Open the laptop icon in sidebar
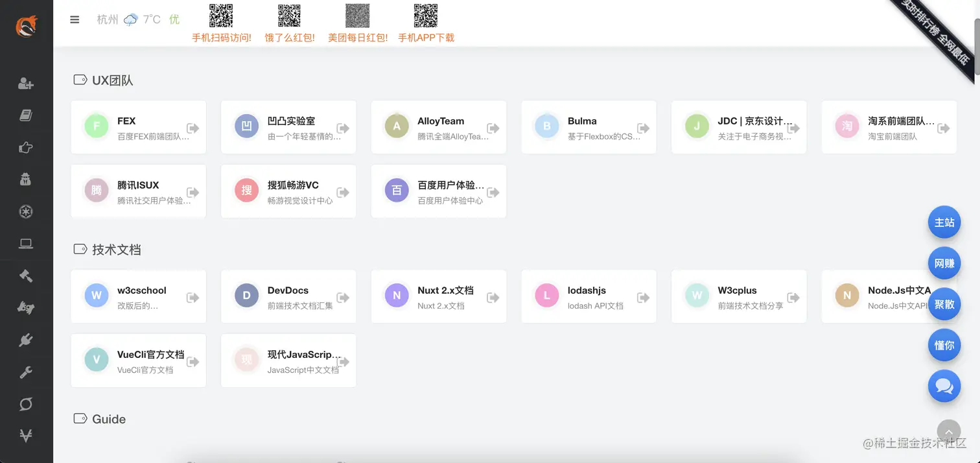The width and height of the screenshot is (980, 463). (x=26, y=244)
